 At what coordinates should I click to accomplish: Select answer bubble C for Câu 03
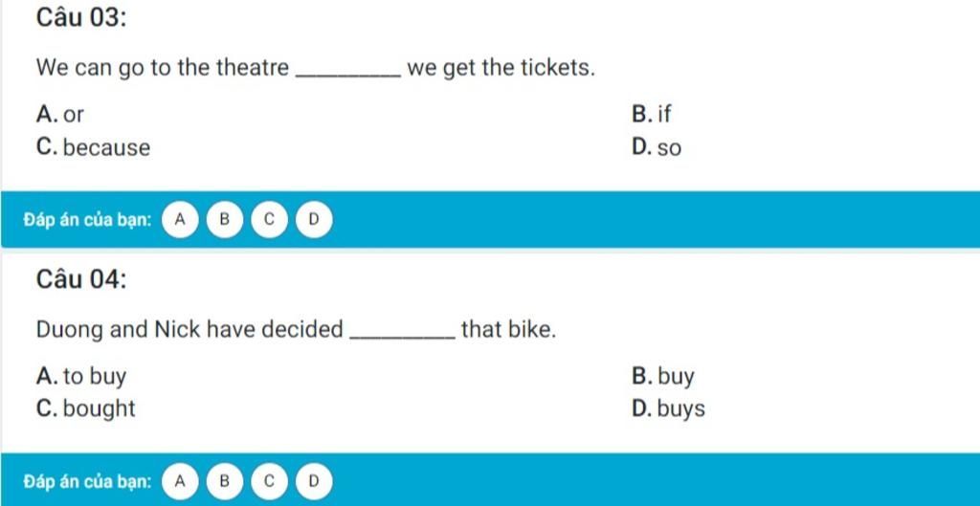point(269,219)
